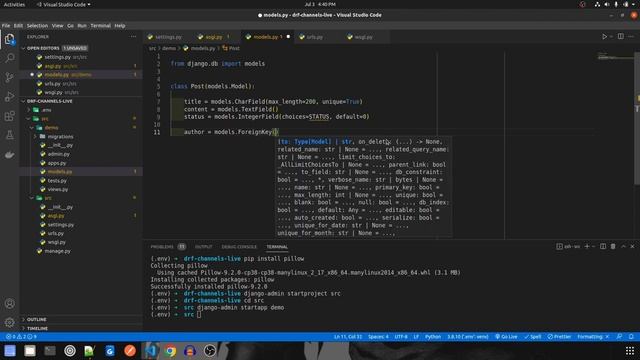Image resolution: width=640 pixels, height=360 pixels.
Task: Open editor More Actions ellipsis
Action: click(631, 37)
